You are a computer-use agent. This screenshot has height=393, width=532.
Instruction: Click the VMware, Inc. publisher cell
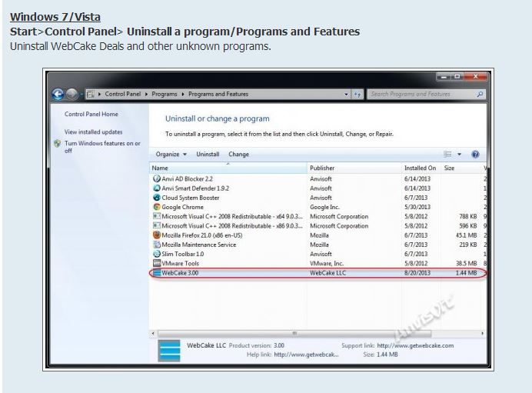(x=327, y=263)
